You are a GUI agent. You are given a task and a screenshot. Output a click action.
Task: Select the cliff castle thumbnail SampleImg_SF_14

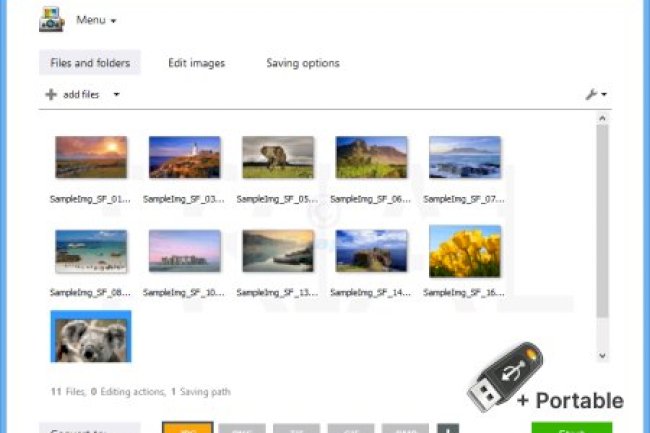pos(371,251)
